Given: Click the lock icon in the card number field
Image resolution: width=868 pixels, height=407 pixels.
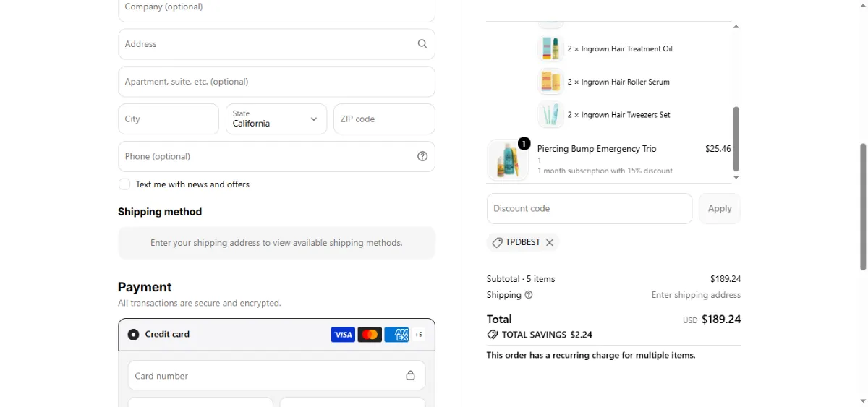Looking at the screenshot, I should coord(410,376).
